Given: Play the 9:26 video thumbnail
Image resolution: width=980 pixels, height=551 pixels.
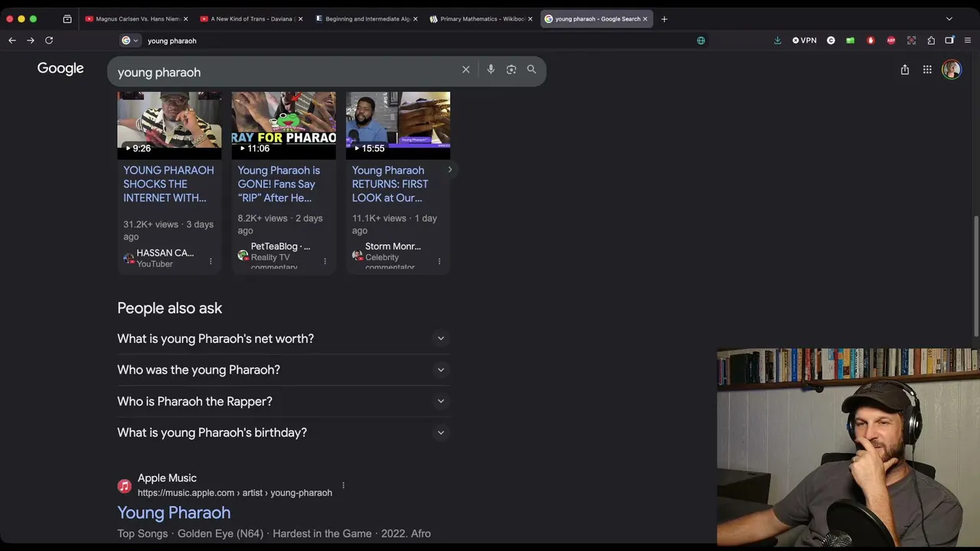Looking at the screenshot, I should [169, 126].
